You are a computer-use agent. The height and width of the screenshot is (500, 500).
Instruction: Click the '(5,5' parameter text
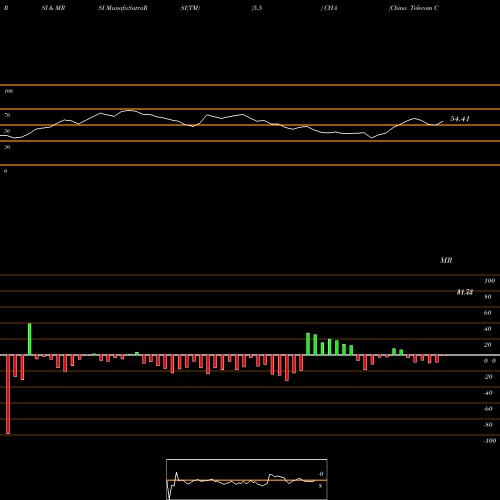point(257,8)
